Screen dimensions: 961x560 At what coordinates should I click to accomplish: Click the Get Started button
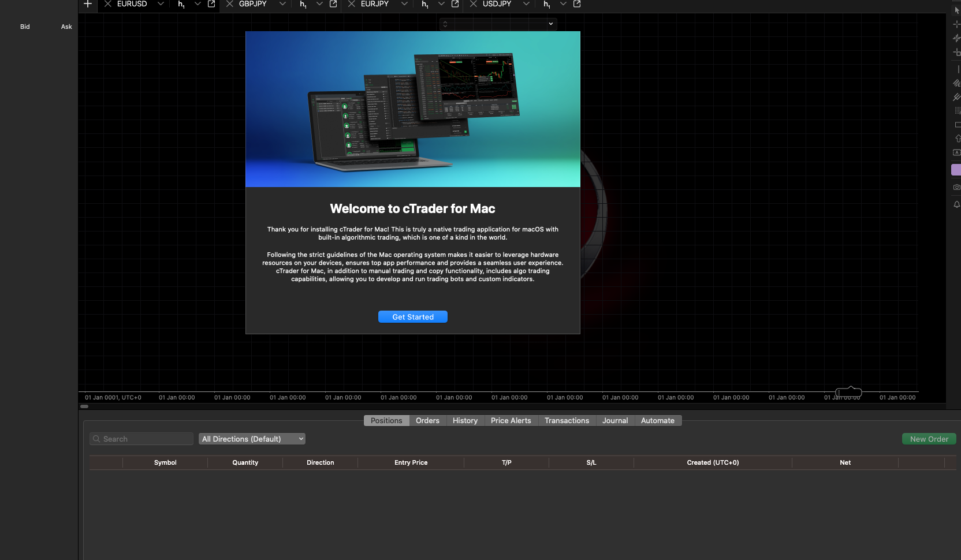click(x=413, y=317)
